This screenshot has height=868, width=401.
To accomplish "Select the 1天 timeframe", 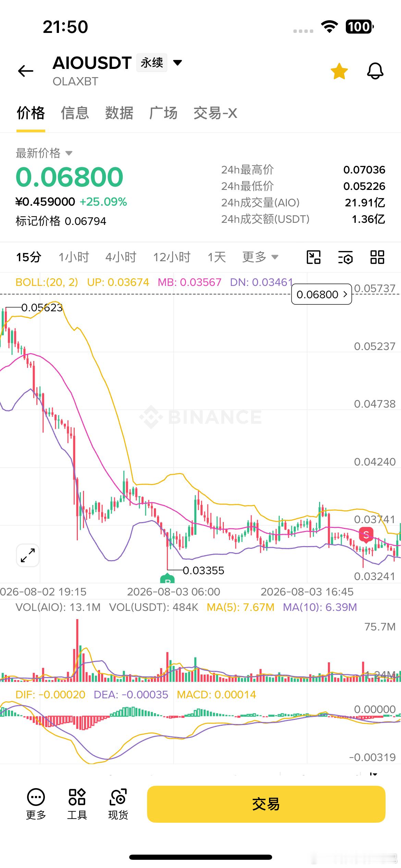I will click(217, 257).
